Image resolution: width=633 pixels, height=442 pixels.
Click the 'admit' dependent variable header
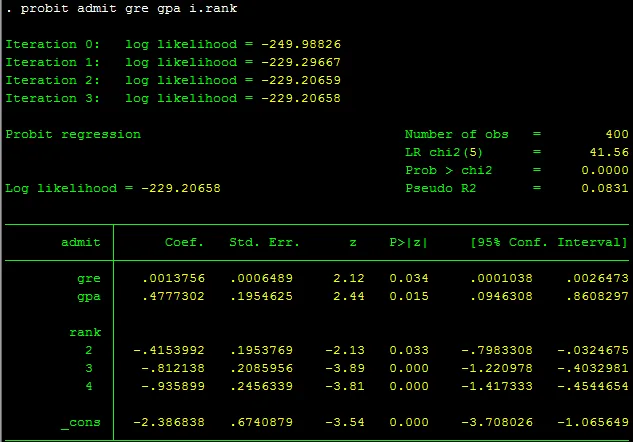81,242
